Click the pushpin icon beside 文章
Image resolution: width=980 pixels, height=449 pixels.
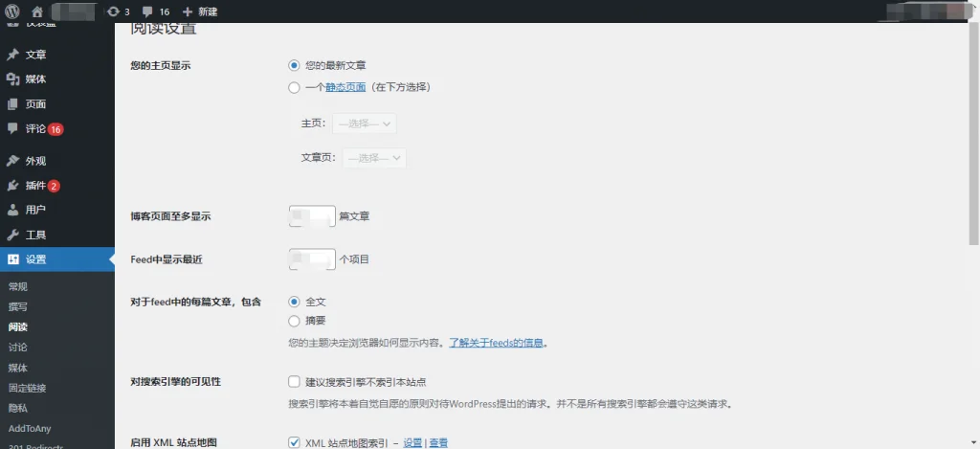click(12, 55)
